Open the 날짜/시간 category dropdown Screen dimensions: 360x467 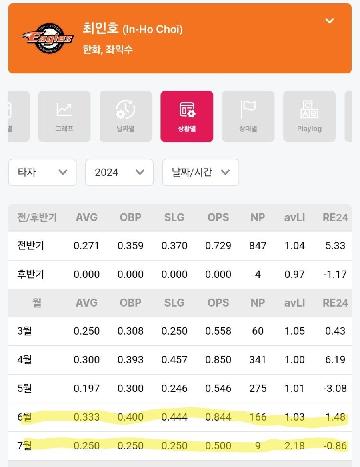[x=200, y=172]
